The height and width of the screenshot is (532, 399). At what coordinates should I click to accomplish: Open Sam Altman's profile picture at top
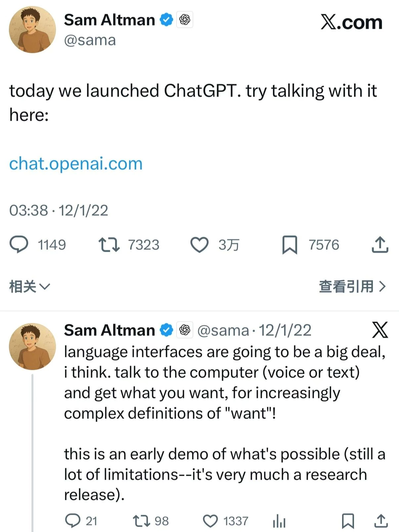click(32, 30)
